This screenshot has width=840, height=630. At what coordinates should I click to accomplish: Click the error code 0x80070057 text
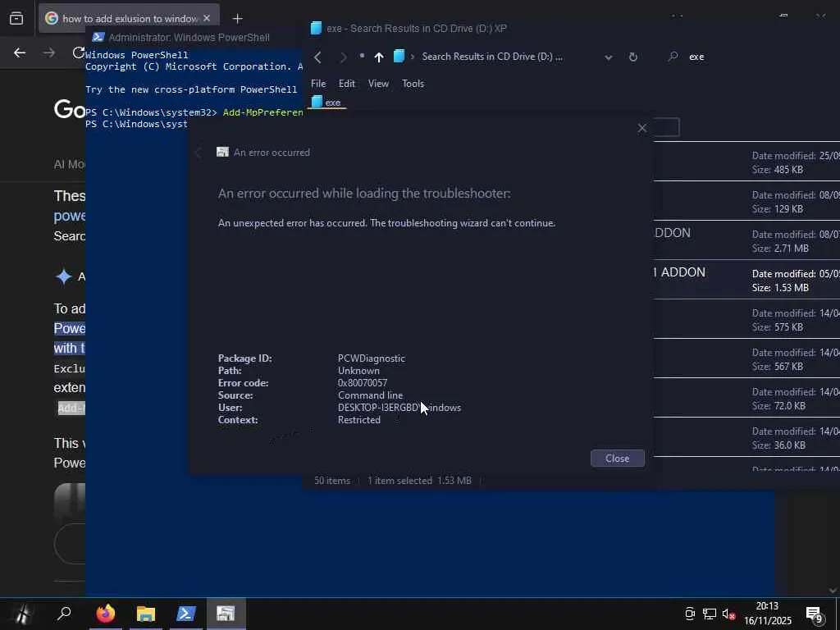tap(362, 383)
